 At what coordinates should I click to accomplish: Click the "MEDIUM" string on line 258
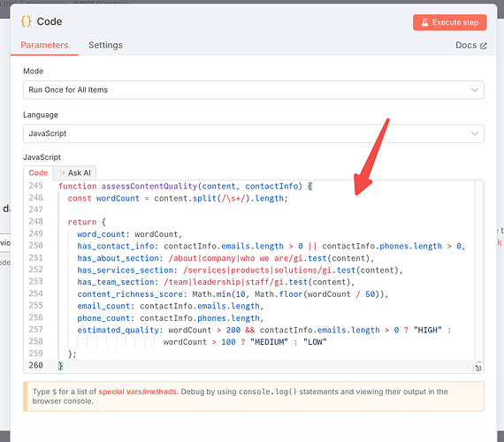269,342
